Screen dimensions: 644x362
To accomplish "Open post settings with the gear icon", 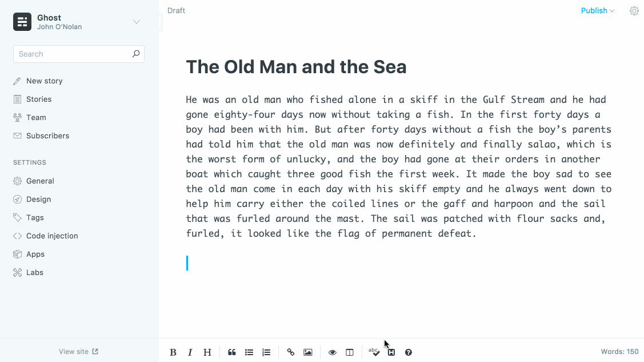I will tap(634, 10).
